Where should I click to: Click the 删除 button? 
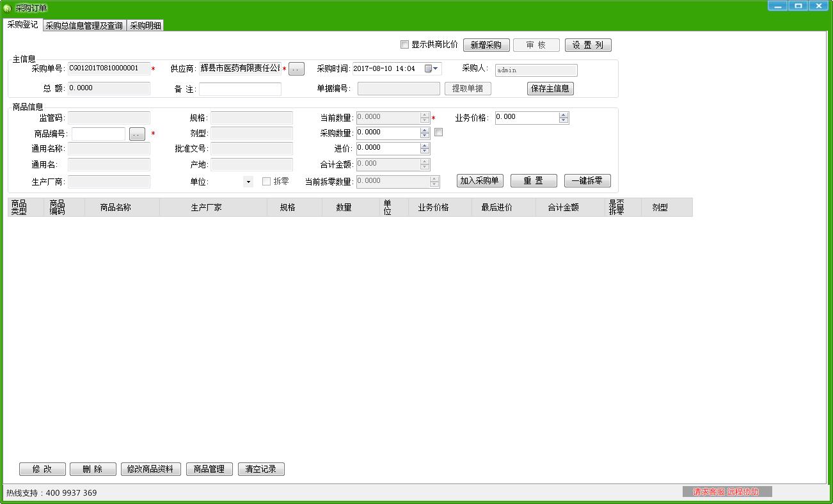point(93,469)
